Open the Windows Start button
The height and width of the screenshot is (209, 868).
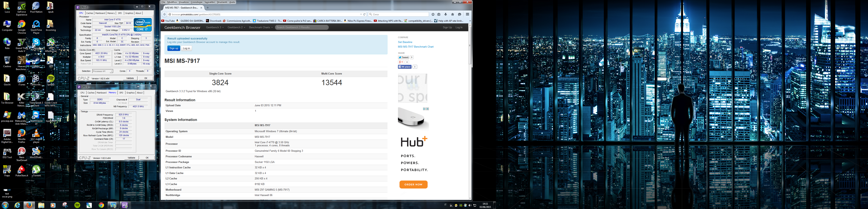click(5, 205)
